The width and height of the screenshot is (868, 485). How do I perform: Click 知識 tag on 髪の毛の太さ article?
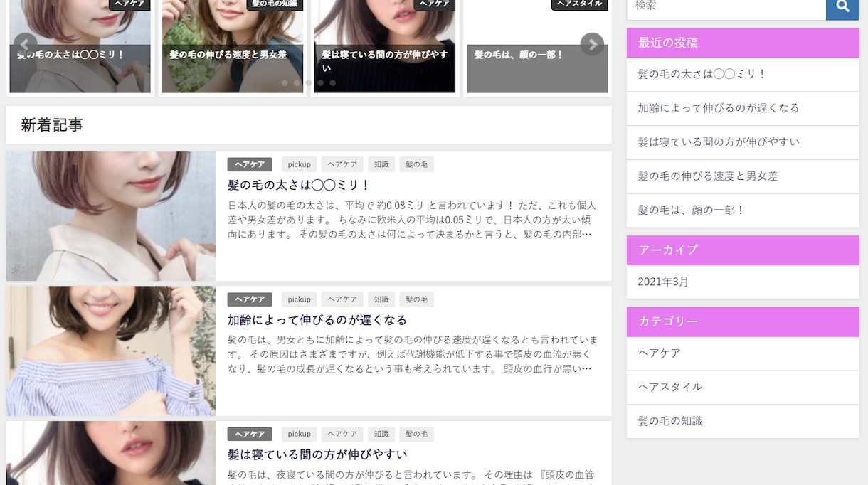pos(381,164)
